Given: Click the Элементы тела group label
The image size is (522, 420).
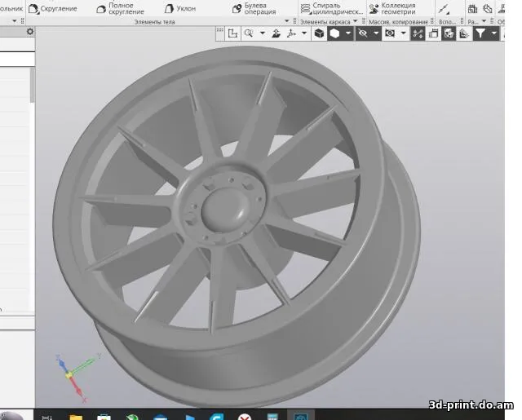Looking at the screenshot, I should [x=154, y=22].
